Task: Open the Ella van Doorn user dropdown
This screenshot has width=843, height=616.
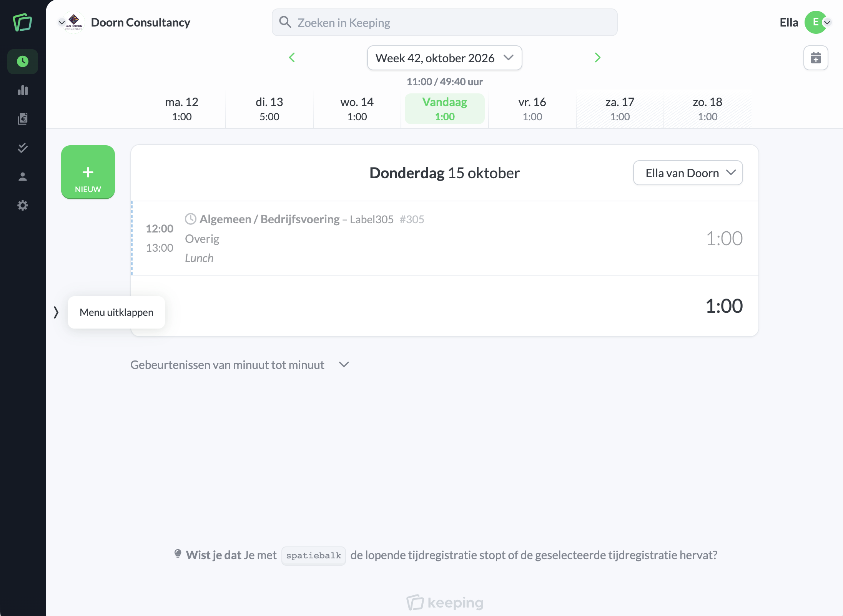Action: (688, 173)
